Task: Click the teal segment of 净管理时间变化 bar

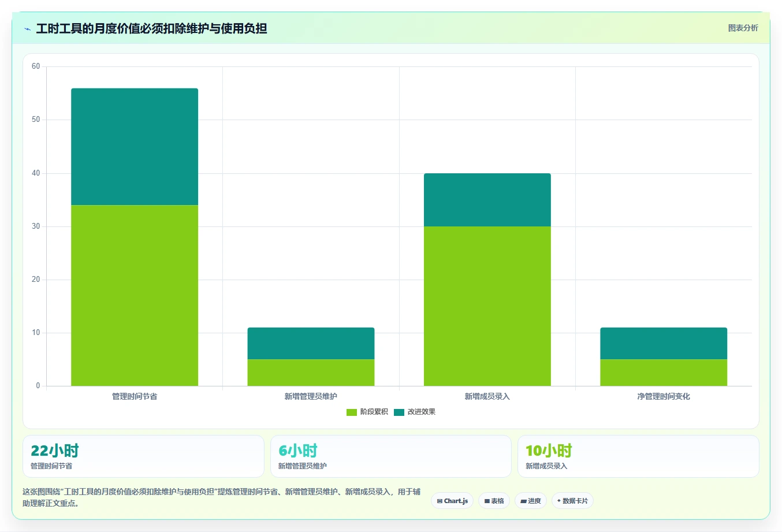Action: 664,343
